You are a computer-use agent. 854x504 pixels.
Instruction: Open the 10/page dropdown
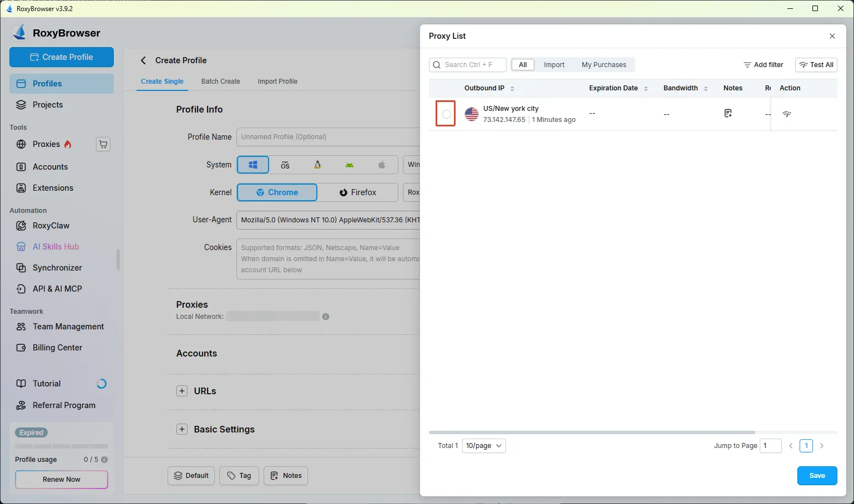coord(484,446)
